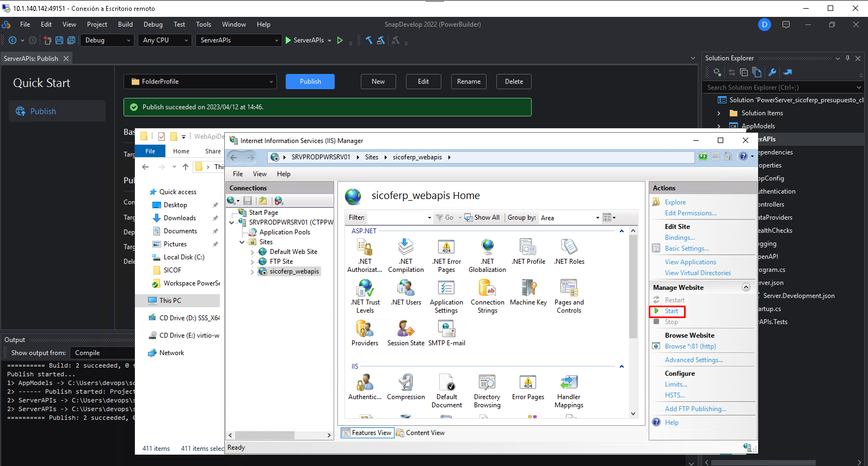Click the blue Publish button
The image size is (868, 466).
tap(310, 82)
